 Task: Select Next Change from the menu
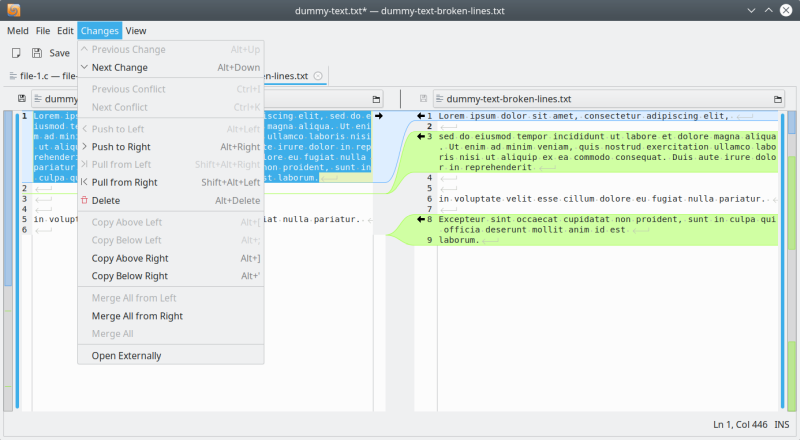tap(119, 68)
